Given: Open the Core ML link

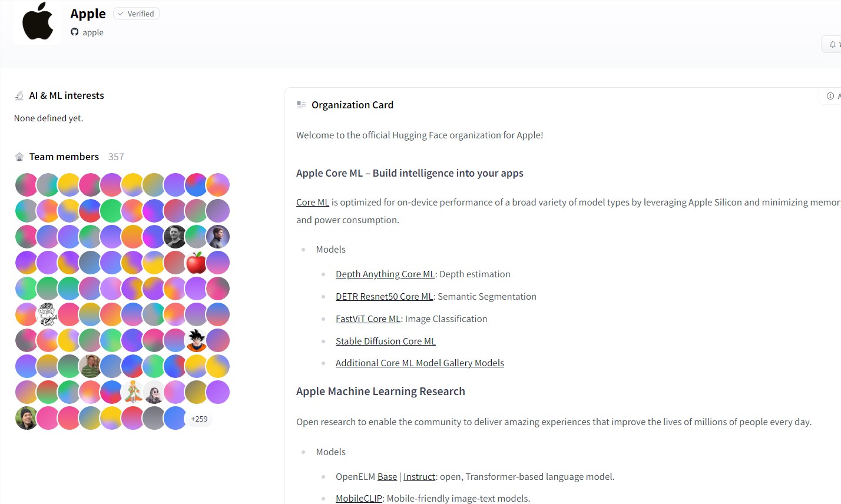Looking at the screenshot, I should click(x=312, y=202).
